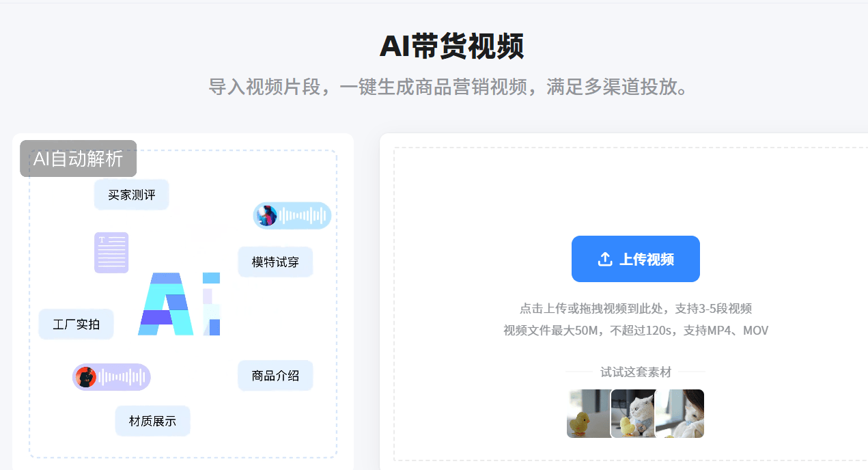The image size is (868, 470).
Task: Click the purple text document icon
Action: (111, 252)
